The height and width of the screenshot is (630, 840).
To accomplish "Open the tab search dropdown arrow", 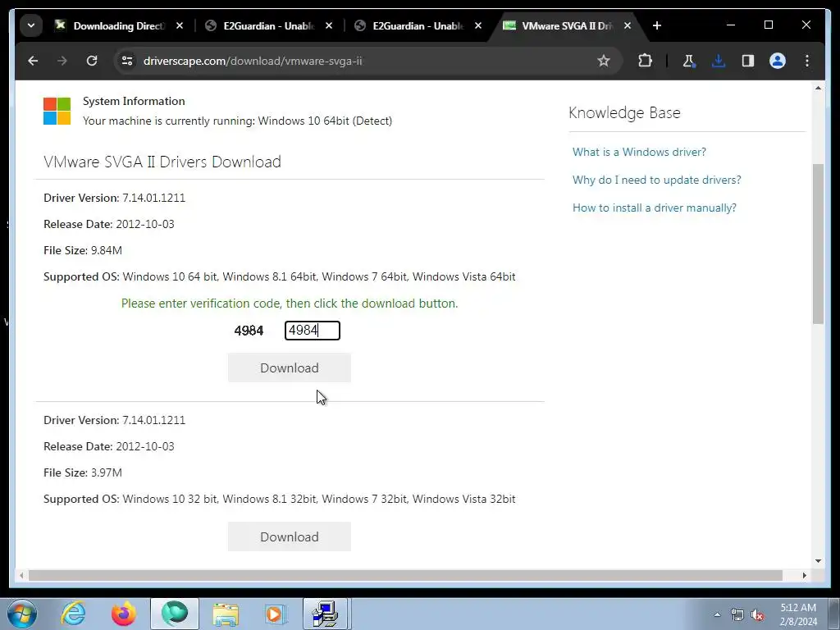I will [31, 25].
